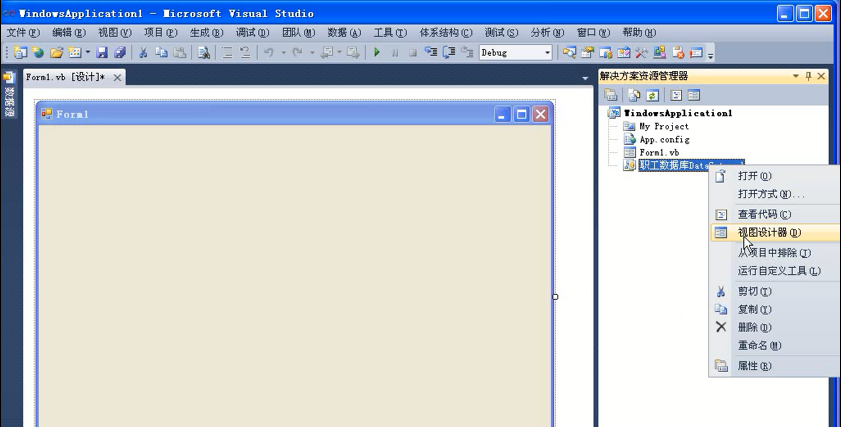Image resolution: width=841 pixels, height=427 pixels.
Task: Click the Copy toolbar icon
Action: 161,53
